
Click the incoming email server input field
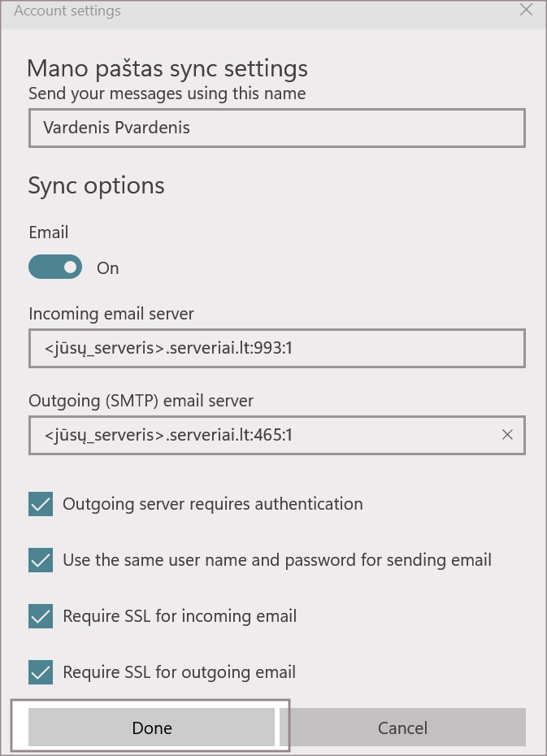(276, 349)
